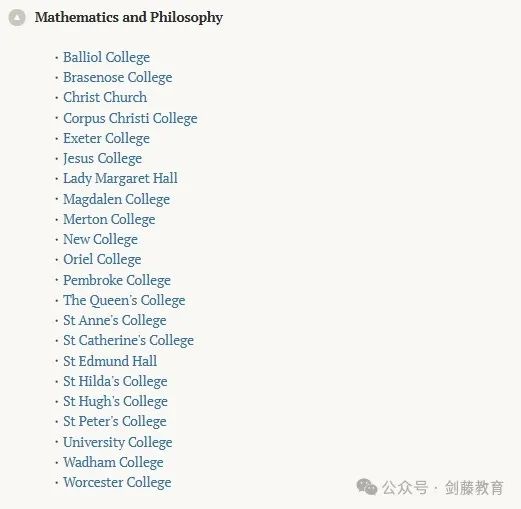
Task: Click the Merton College link
Action: [109, 219]
